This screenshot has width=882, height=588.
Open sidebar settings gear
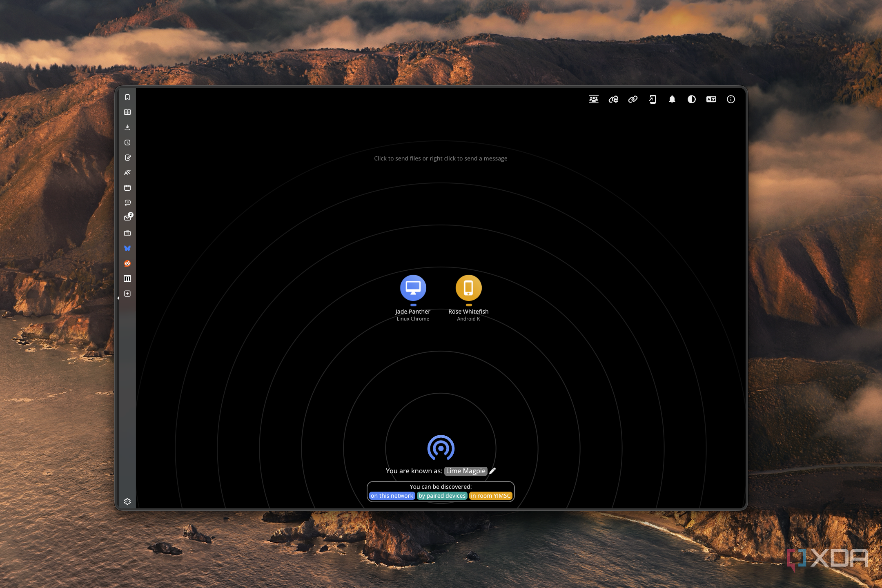127,501
